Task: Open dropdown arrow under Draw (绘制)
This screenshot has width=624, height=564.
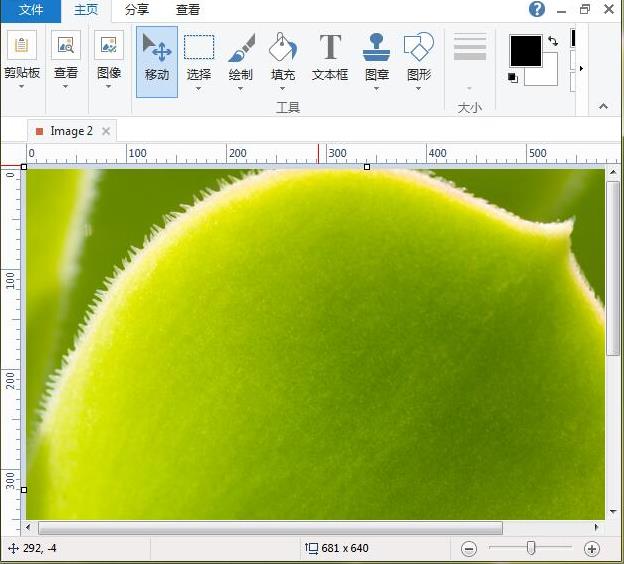Action: coord(240,88)
